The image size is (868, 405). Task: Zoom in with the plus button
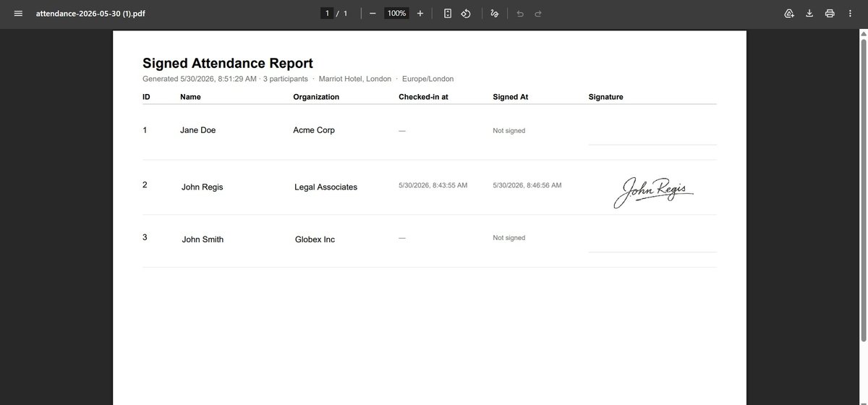(x=420, y=14)
